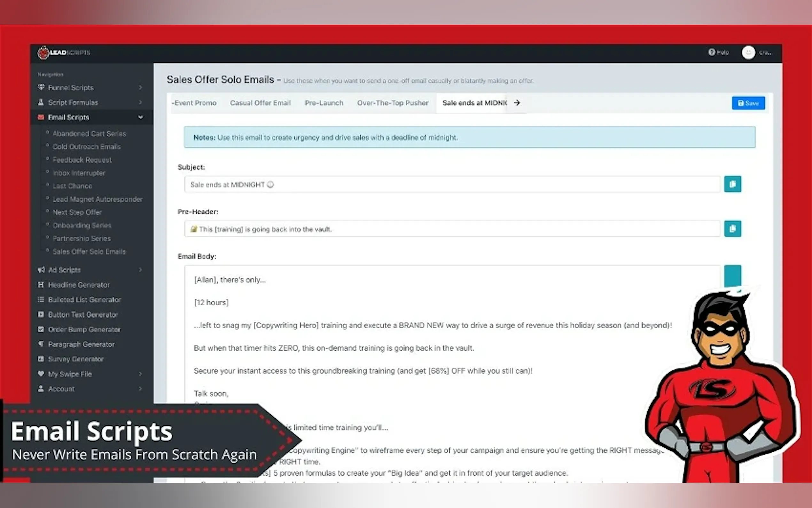This screenshot has width=812, height=508.
Task: Click the LeadScripts logo
Action: tap(64, 52)
